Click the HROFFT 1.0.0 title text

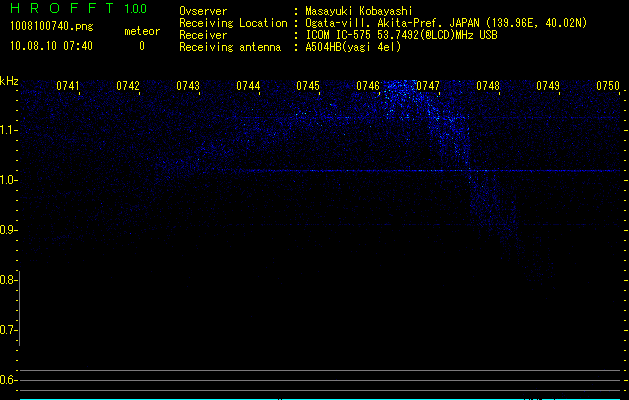pos(79,8)
